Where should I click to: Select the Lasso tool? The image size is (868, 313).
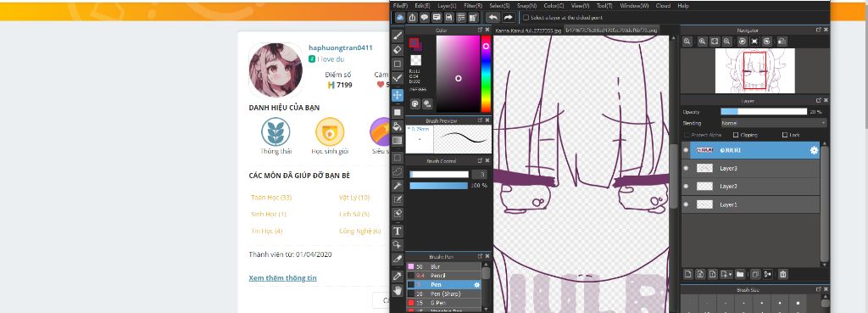point(398,171)
